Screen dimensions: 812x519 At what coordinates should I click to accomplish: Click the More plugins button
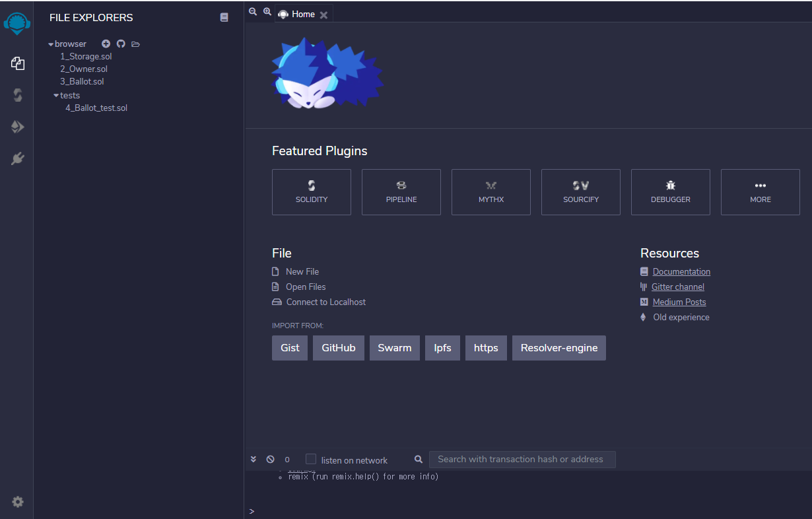(x=761, y=192)
